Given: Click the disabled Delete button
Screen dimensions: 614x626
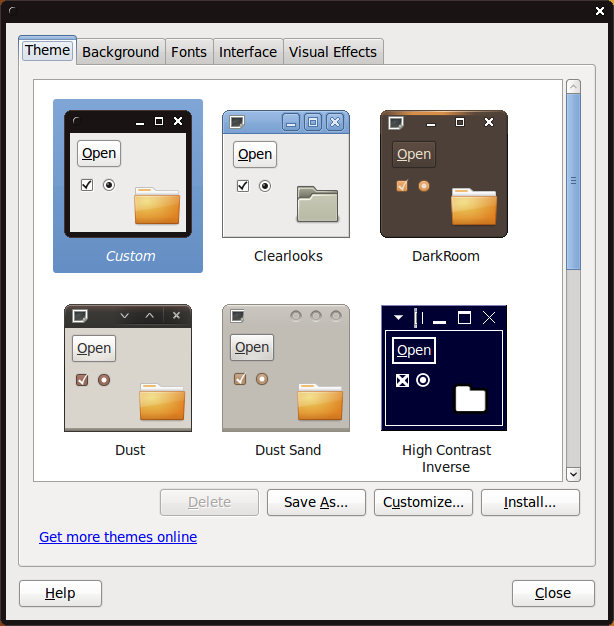Looking at the screenshot, I should (209, 502).
